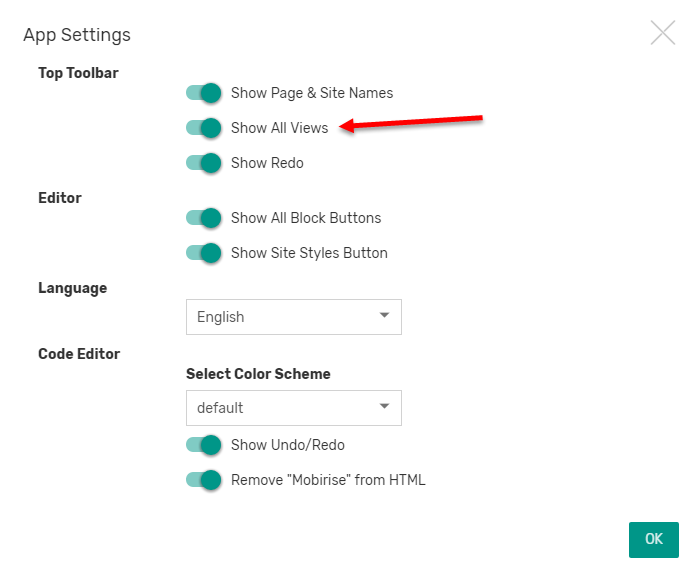Click the Show Undo/Redo label text
Viewport: 698px width, 575px height.
[x=288, y=445]
